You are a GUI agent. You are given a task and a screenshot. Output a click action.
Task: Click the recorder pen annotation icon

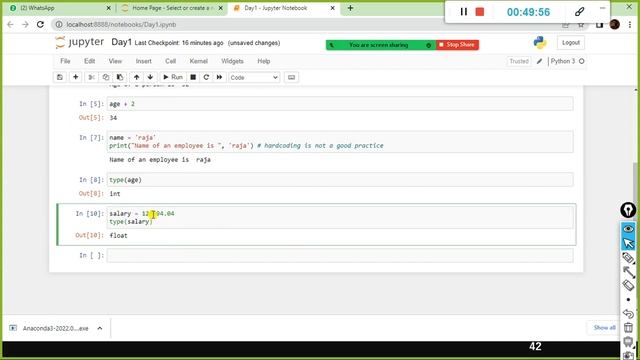[x=579, y=12]
